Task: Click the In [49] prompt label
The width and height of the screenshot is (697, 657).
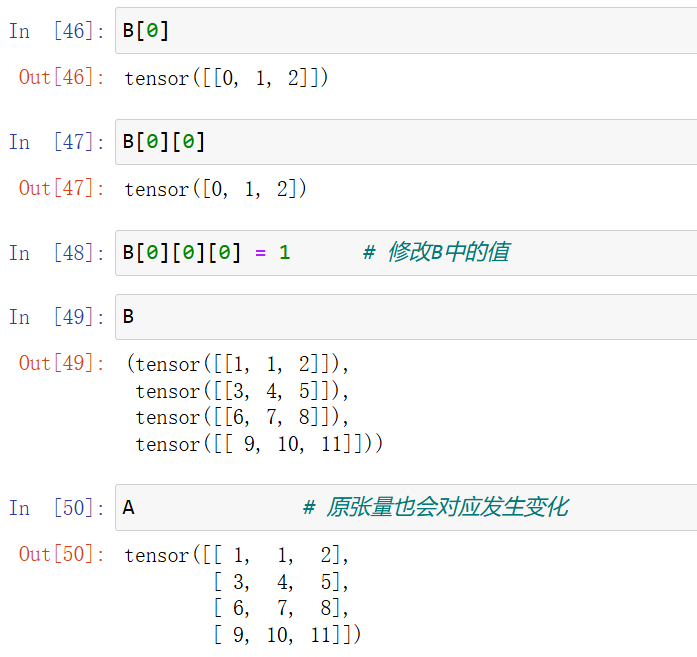Action: coord(56,317)
